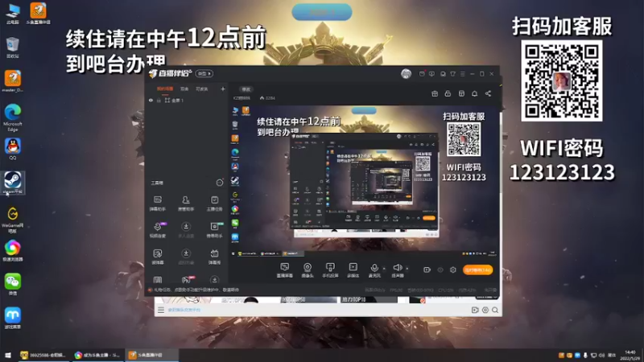
Task: Switch to the browser window in the taskbar
Action: [97, 355]
